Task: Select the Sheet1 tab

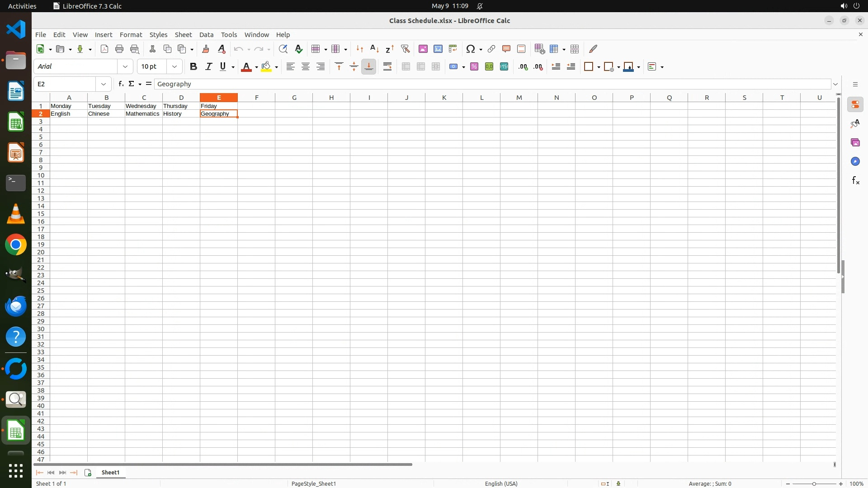Action: coord(110,473)
